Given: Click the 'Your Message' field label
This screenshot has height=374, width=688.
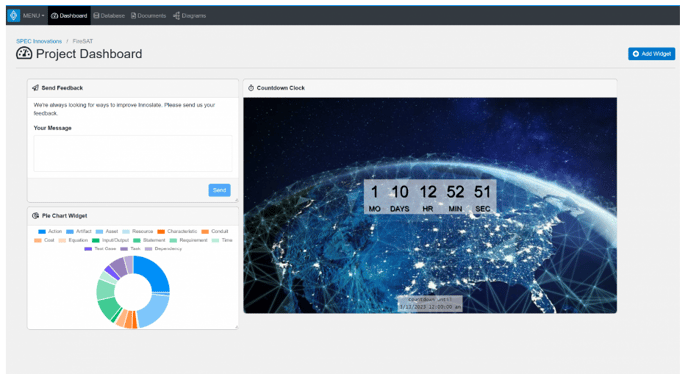Looking at the screenshot, I should tap(52, 128).
